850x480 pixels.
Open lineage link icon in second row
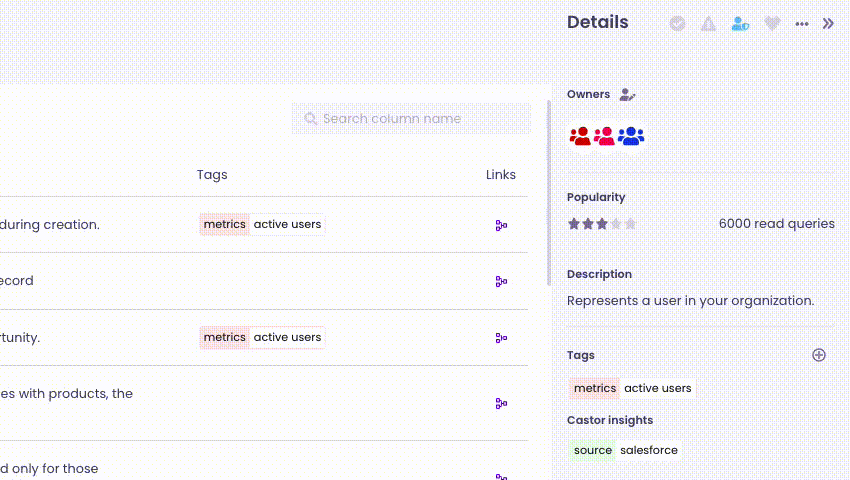tap(501, 282)
